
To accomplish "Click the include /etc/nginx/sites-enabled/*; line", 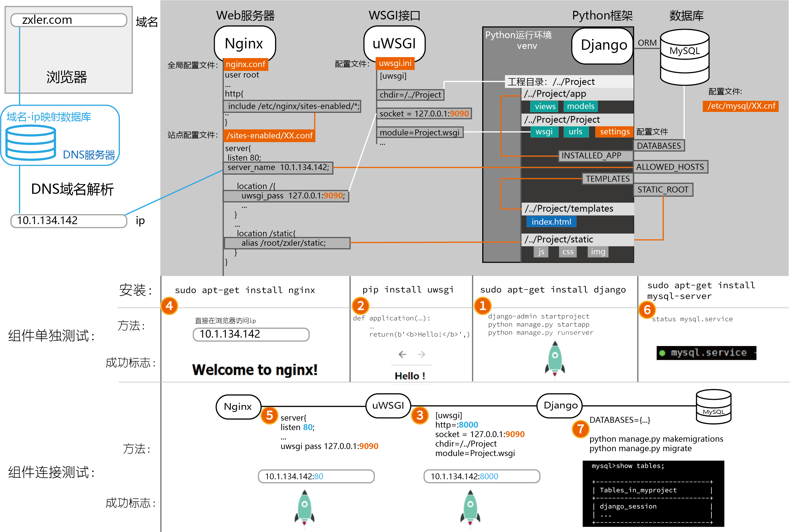I will 292,106.
